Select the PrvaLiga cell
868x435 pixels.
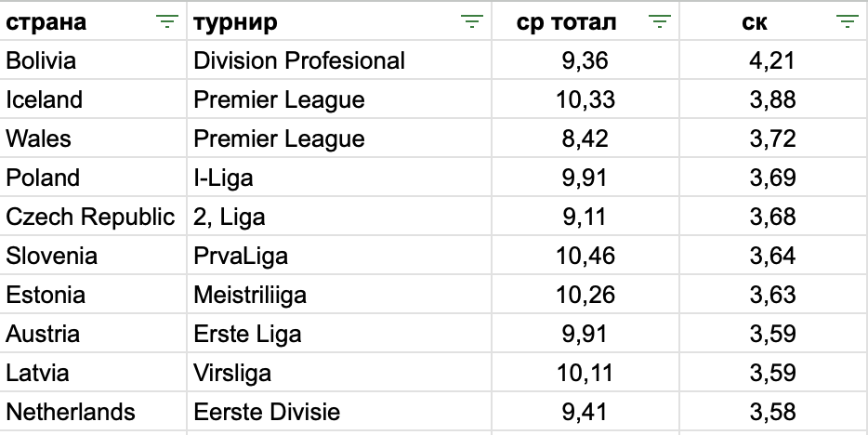339,256
